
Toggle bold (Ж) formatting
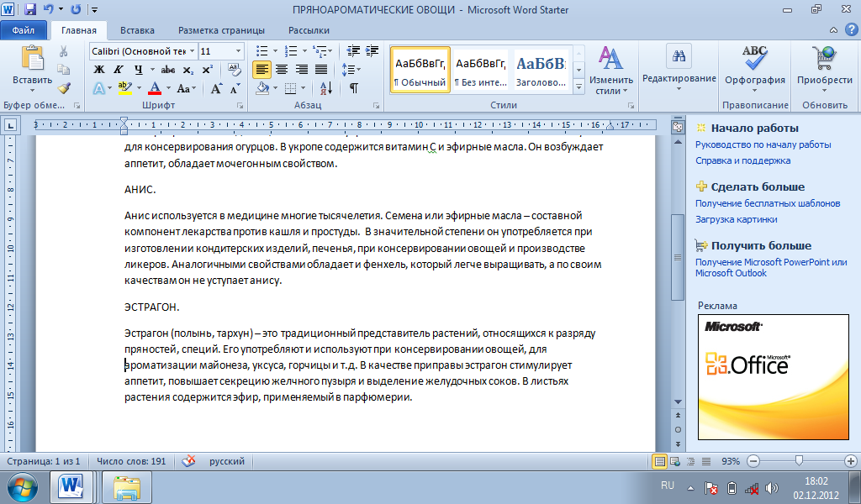click(x=99, y=70)
